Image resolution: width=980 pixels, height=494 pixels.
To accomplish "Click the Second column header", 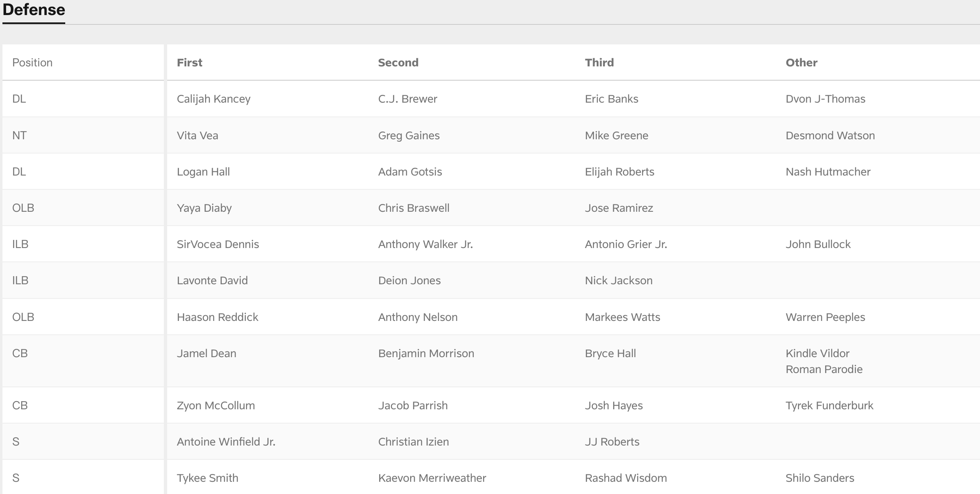I will pyautogui.click(x=398, y=63).
